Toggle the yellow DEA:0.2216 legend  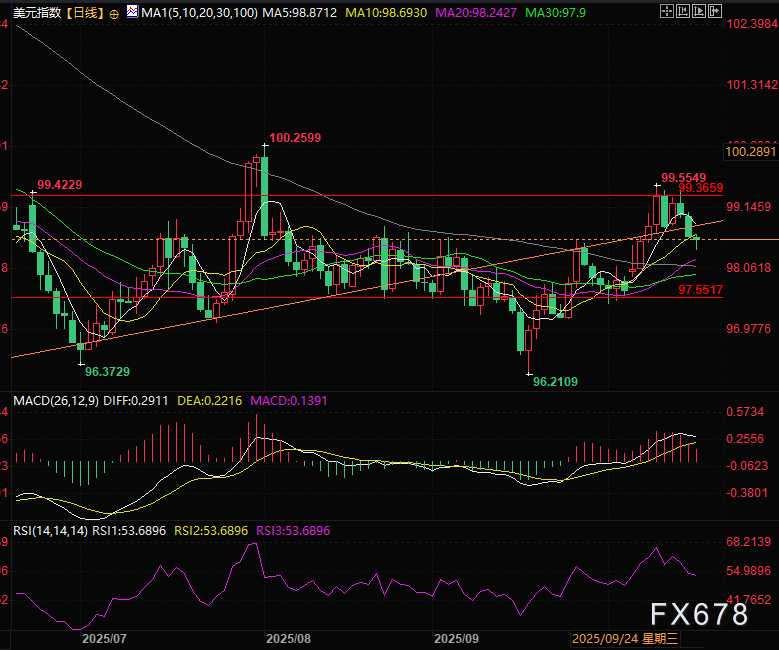[213, 400]
